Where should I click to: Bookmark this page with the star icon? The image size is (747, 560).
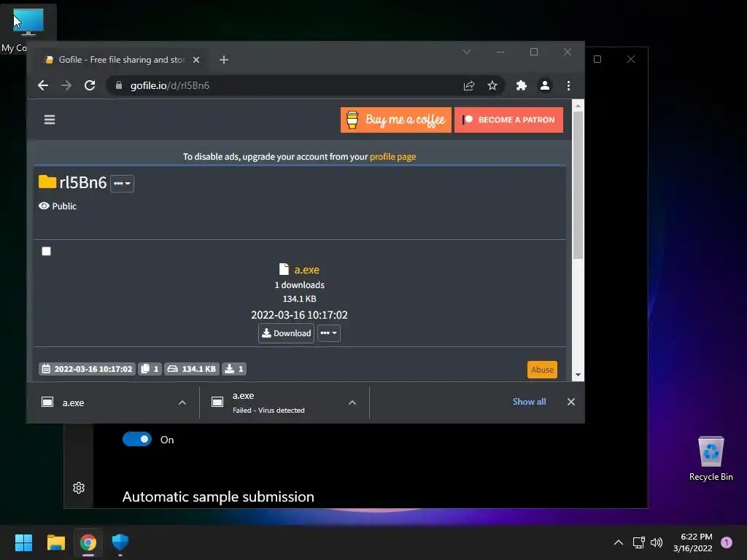(492, 86)
